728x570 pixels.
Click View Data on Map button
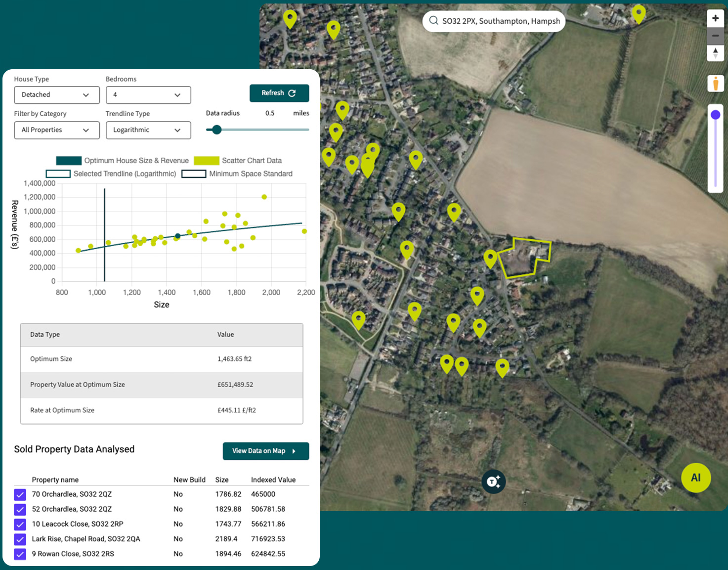coord(266,451)
